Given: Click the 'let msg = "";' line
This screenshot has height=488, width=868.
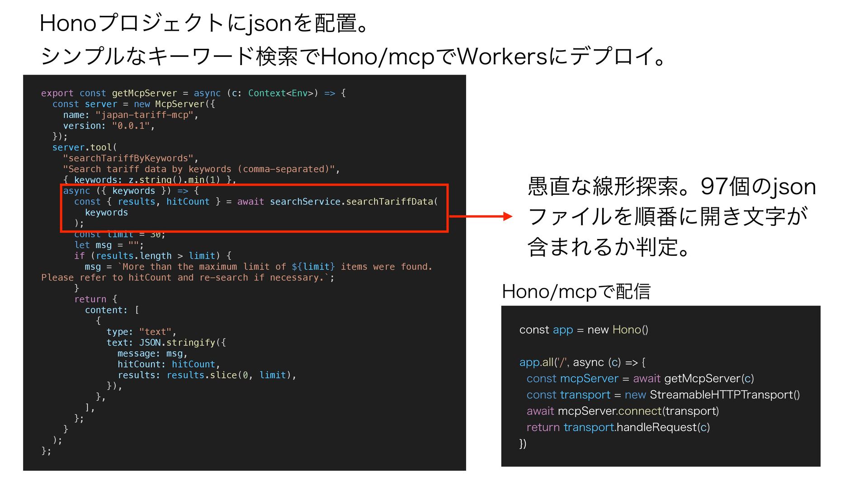Looking at the screenshot, I should pos(109,245).
